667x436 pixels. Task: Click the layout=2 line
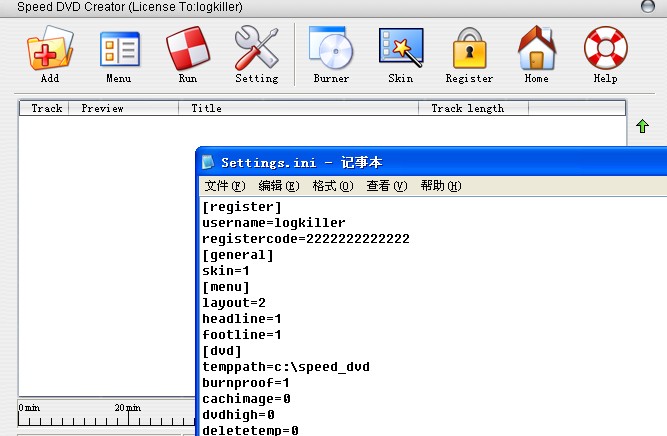(x=234, y=303)
